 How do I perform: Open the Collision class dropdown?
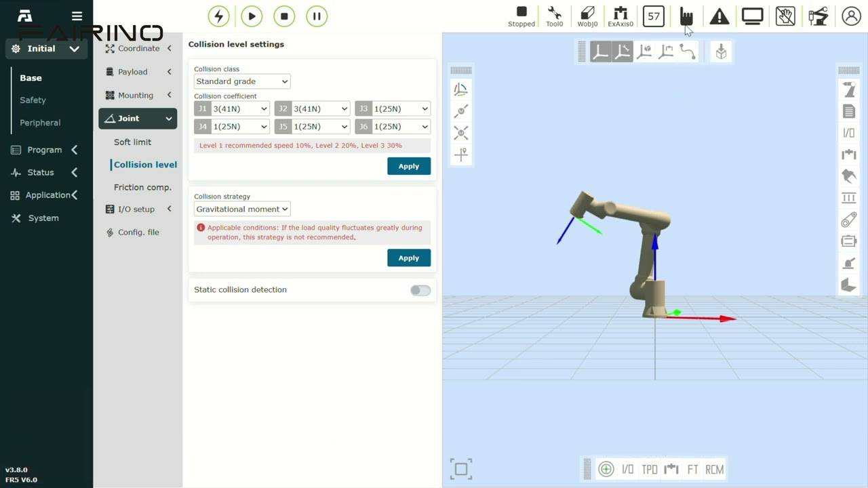coord(242,81)
